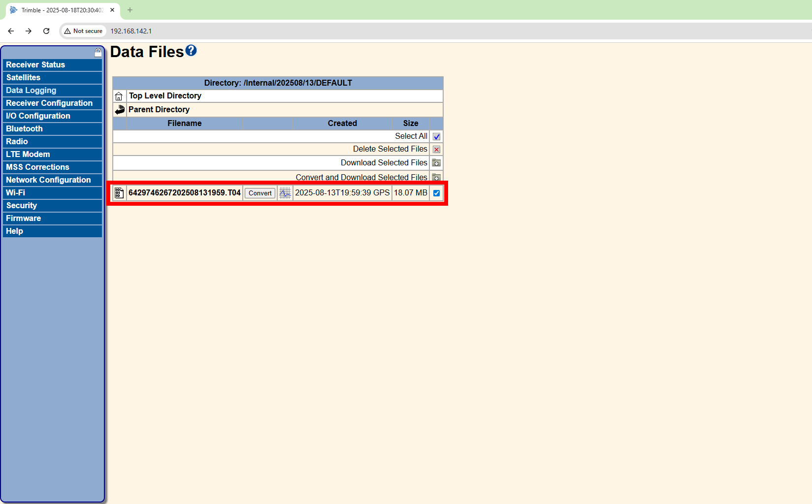Open a new browser tab

tap(130, 10)
